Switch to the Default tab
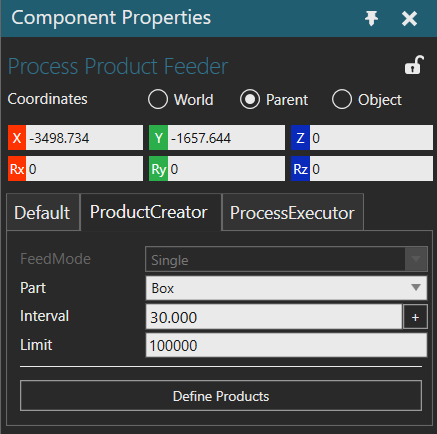 (43, 212)
